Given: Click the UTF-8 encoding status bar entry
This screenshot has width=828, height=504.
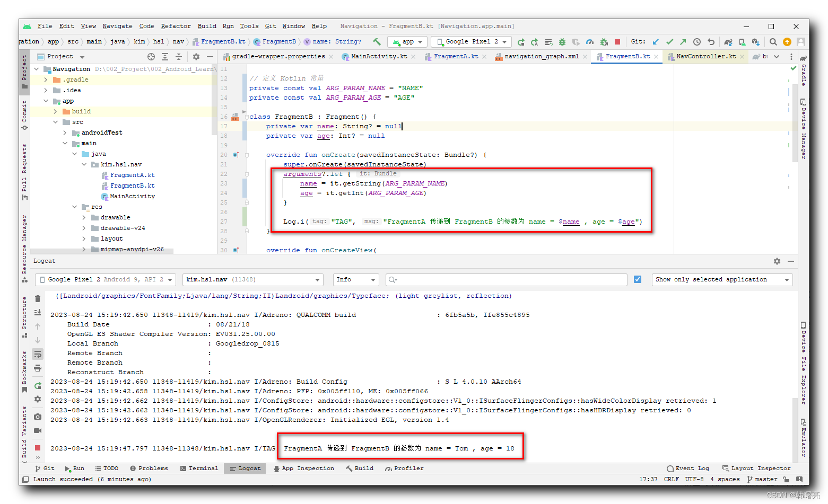Looking at the screenshot, I should [x=694, y=480].
